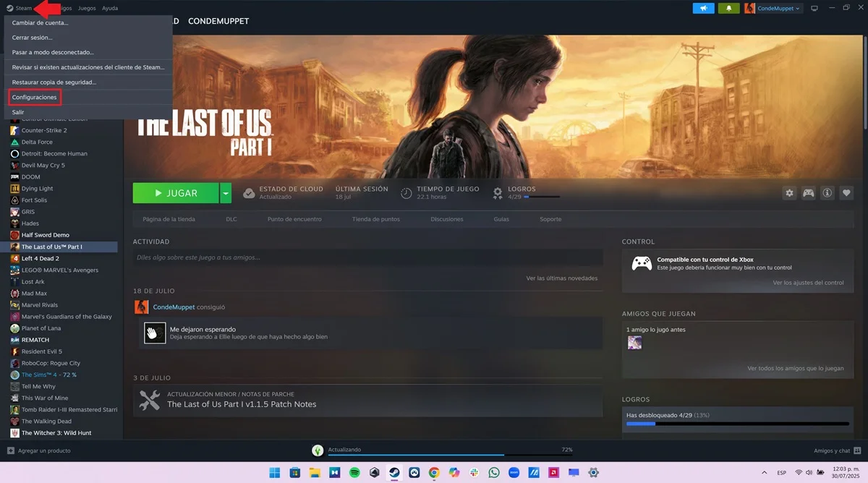Open the CondeMuppet account dropdown
This screenshot has height=483, width=868.
point(774,8)
